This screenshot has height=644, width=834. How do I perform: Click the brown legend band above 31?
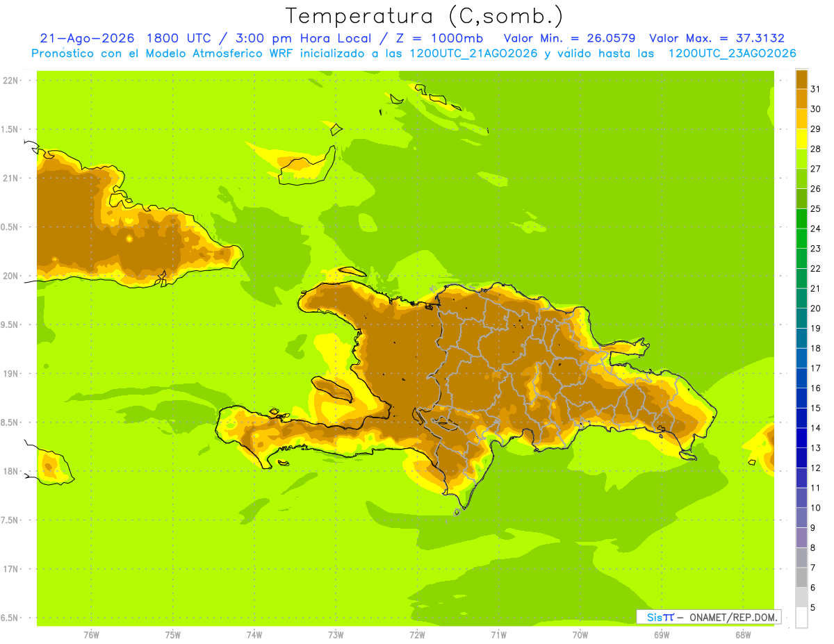click(x=801, y=79)
